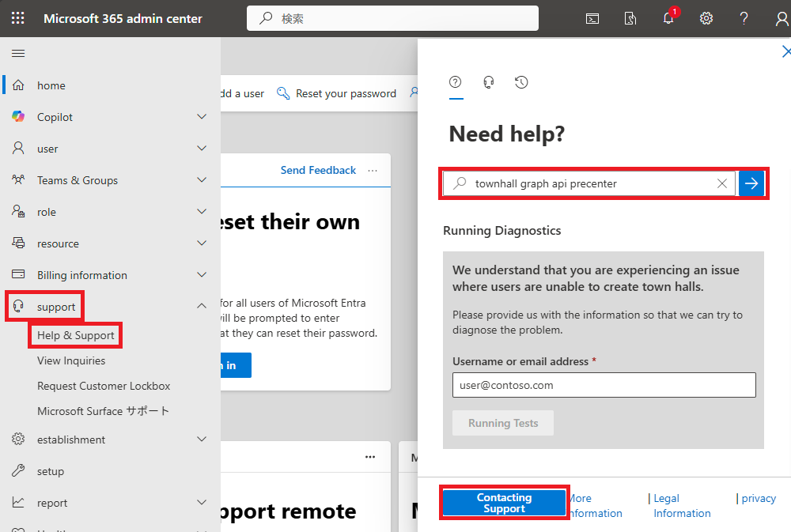Click the resource icon in sidebar
This screenshot has height=532, width=791.
(x=18, y=243)
